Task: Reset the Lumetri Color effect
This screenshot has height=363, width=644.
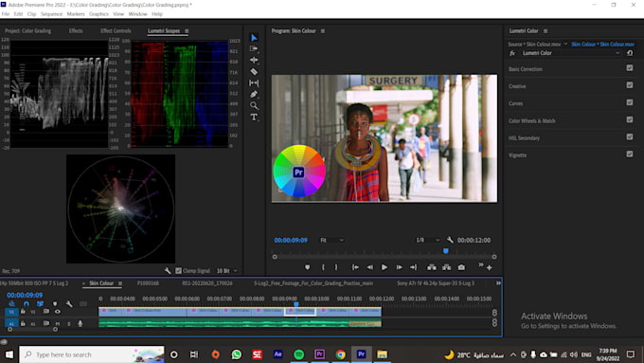Action: pyautogui.click(x=630, y=53)
